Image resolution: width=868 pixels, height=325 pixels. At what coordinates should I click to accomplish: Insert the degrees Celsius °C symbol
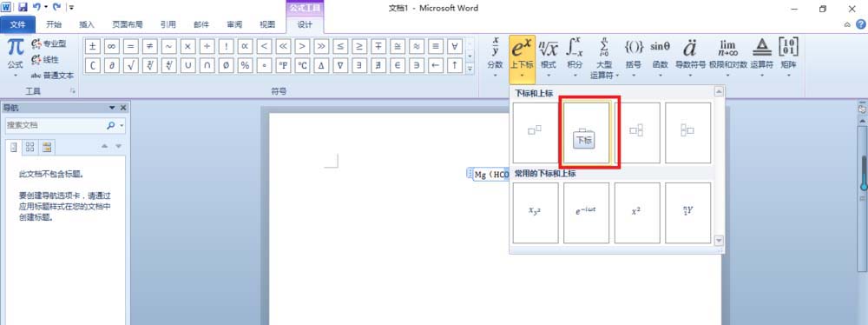[302, 65]
